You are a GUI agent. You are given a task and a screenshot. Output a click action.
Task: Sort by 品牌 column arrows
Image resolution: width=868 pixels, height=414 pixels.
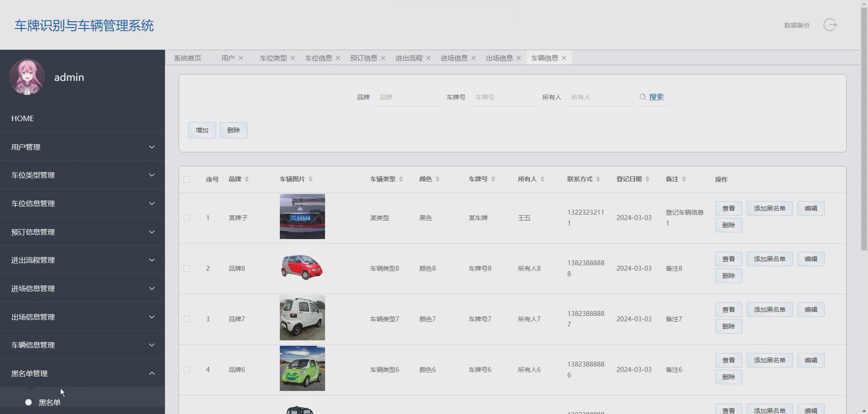pyautogui.click(x=247, y=179)
